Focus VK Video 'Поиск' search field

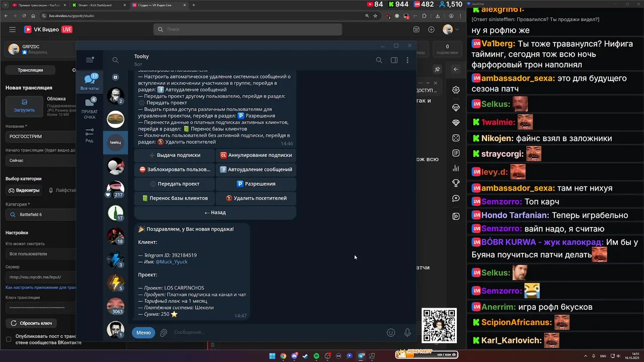[x=248, y=30]
